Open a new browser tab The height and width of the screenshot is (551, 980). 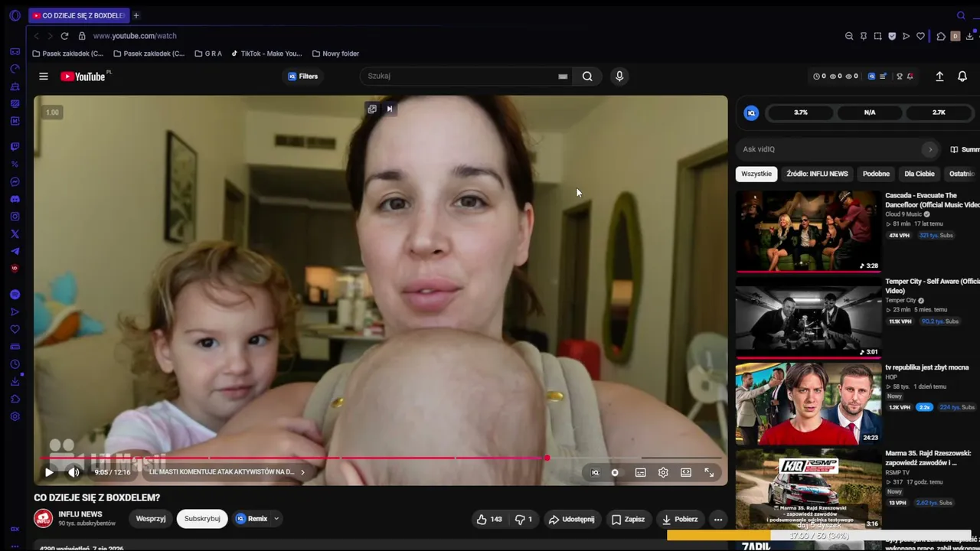pyautogui.click(x=136, y=15)
